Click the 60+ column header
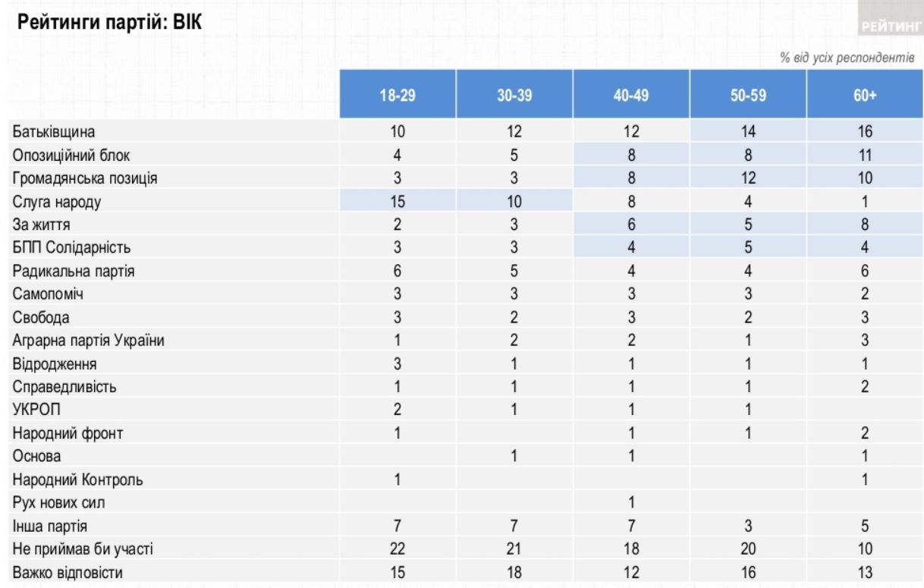924x588 pixels. [x=863, y=95]
